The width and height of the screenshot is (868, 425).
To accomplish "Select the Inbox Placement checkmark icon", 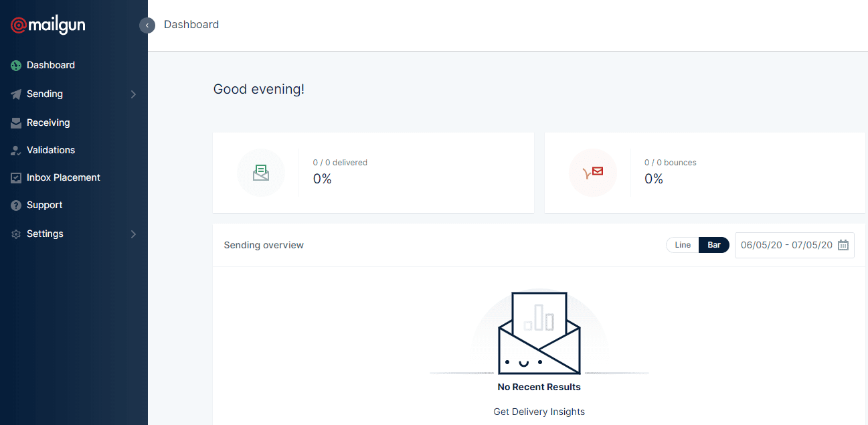I will tap(15, 177).
